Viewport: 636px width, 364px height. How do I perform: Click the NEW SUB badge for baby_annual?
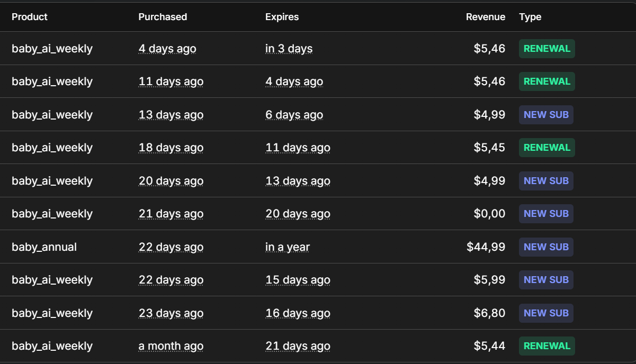546,247
